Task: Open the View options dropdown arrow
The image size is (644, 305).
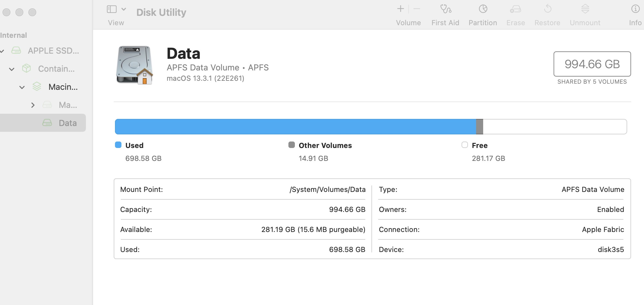Action: pos(124,9)
